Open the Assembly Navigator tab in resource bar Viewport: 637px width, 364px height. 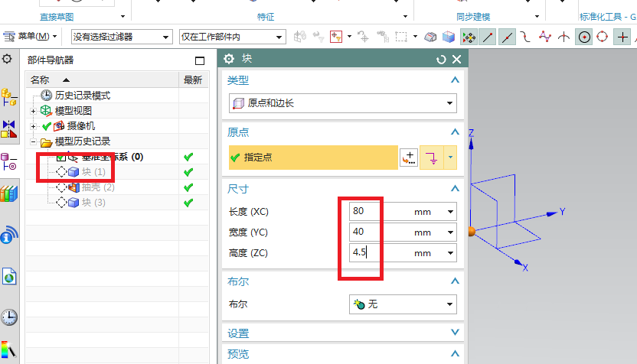point(9,97)
